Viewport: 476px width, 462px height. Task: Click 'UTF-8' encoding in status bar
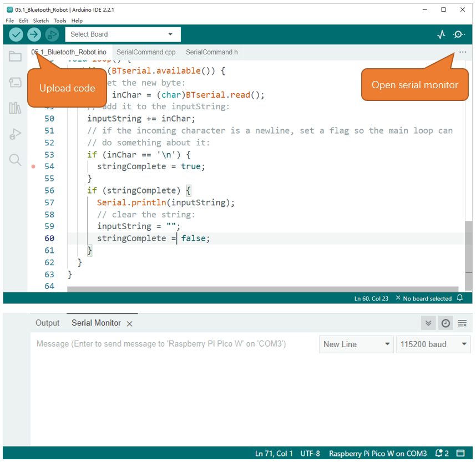coord(310,454)
